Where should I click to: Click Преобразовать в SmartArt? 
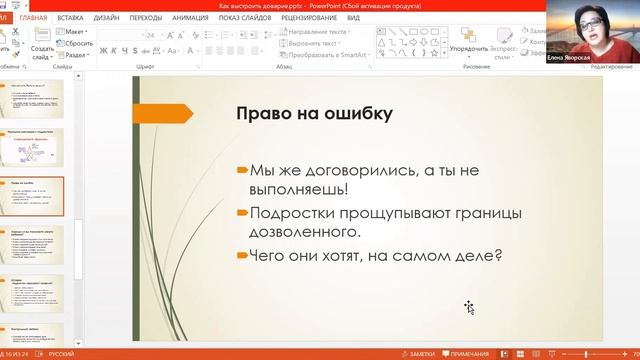(x=325, y=54)
